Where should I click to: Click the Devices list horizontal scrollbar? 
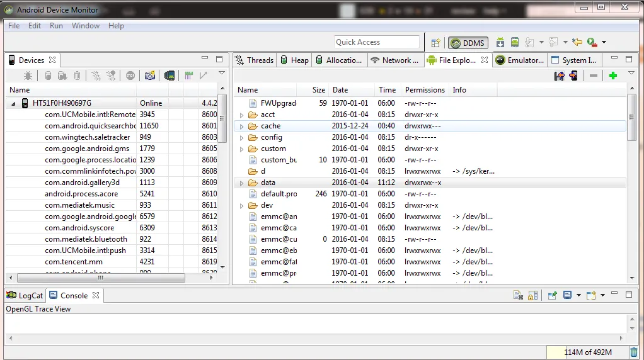(x=101, y=278)
